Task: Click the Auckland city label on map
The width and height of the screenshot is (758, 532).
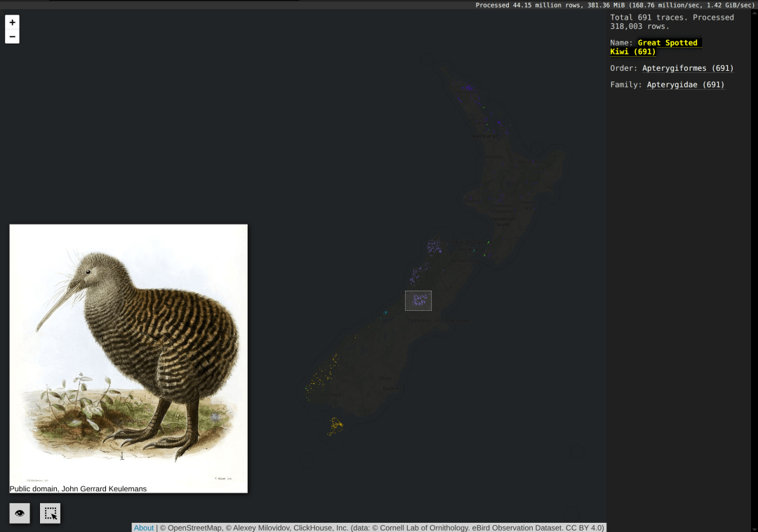Action: tap(484, 137)
